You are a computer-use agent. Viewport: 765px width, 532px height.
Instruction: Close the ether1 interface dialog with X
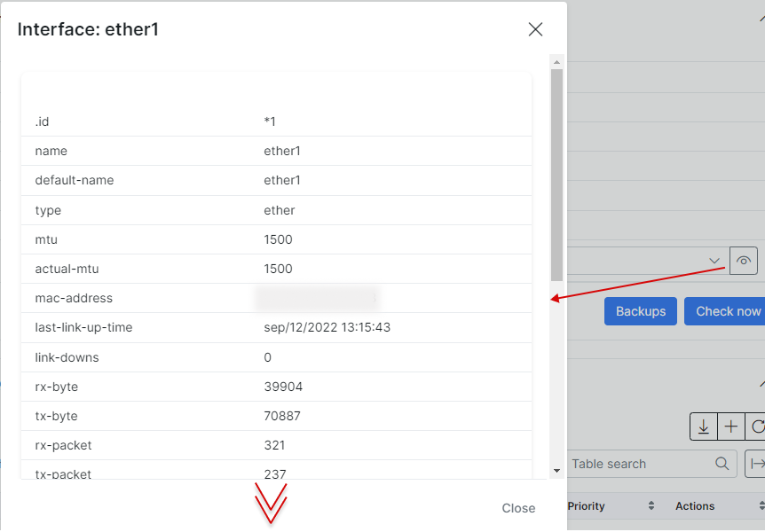(535, 30)
